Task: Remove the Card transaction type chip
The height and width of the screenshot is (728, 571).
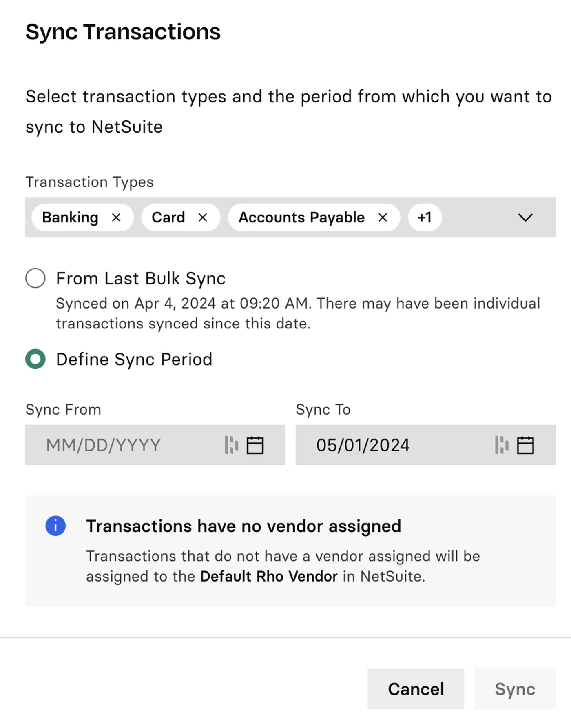Action: [203, 218]
